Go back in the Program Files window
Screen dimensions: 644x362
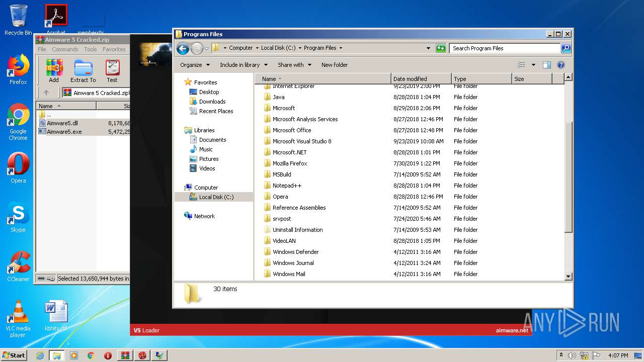coord(183,48)
